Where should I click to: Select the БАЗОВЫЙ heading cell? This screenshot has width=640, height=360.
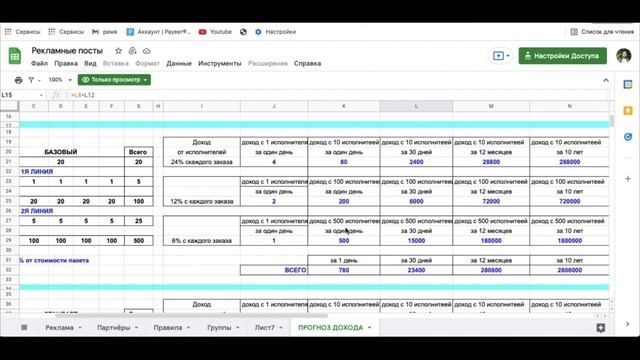[61, 152]
